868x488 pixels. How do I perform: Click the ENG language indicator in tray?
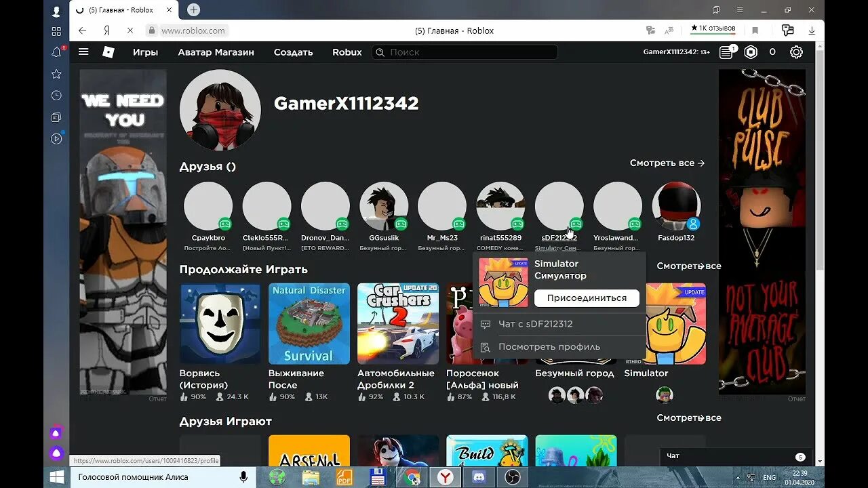tap(770, 477)
